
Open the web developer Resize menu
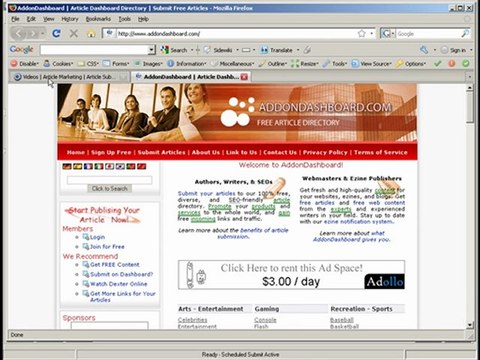tap(305, 63)
